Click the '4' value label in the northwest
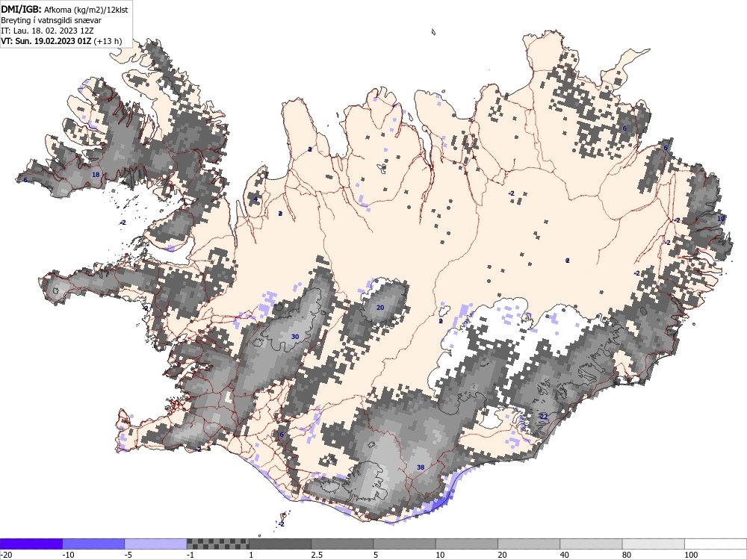Screen dimensions: 747x560 click(255, 199)
